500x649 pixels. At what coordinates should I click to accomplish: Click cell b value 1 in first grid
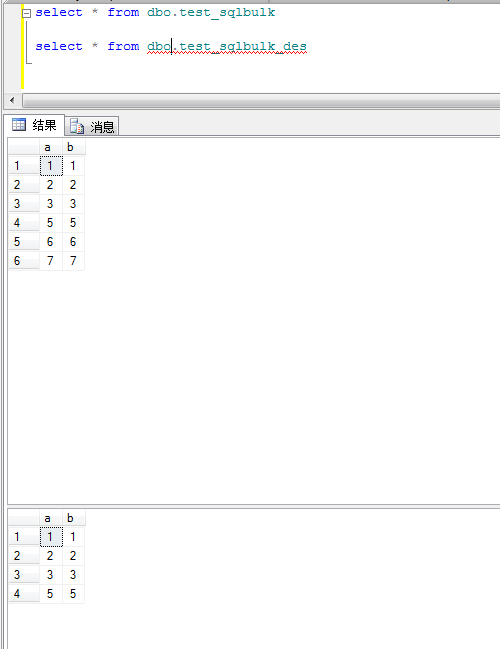[x=74, y=166]
